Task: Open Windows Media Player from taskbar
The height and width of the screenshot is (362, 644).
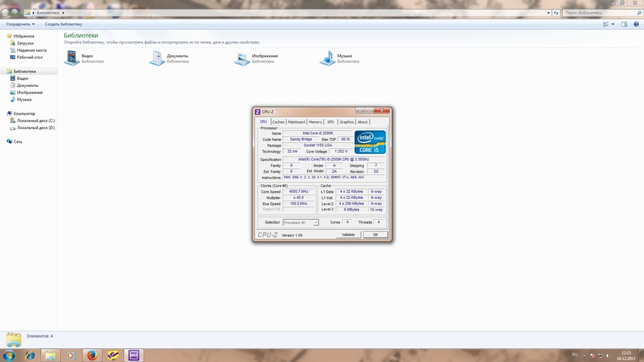Action: [71, 356]
